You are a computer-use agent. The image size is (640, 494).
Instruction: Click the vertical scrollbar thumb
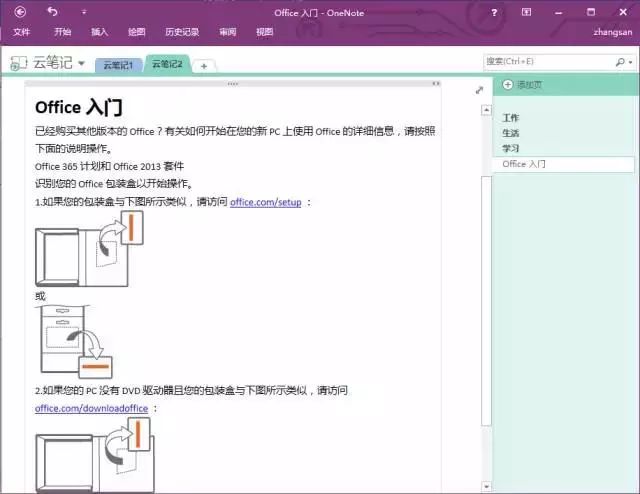tap(486, 301)
